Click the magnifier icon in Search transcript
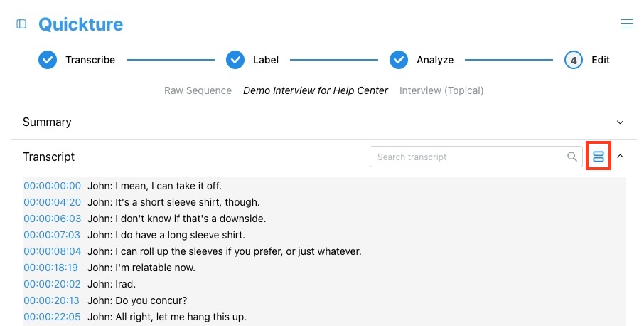Image resolution: width=644 pixels, height=326 pixels. [571, 157]
